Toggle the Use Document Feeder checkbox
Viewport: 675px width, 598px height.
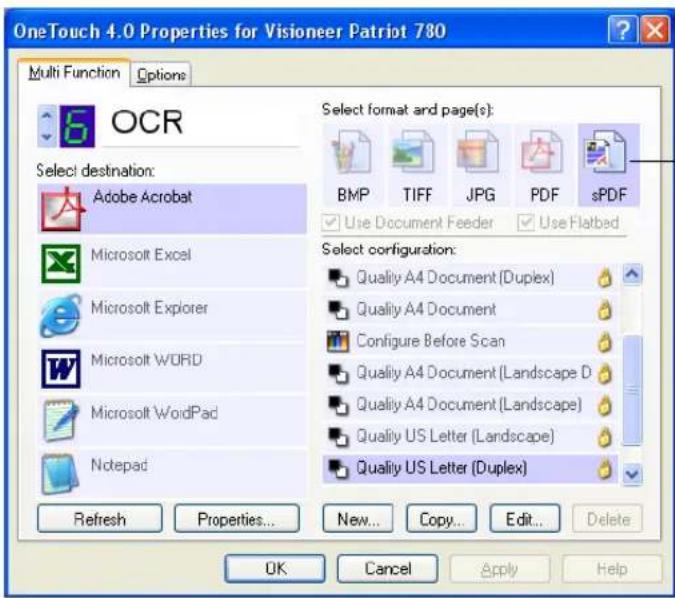tap(331, 223)
